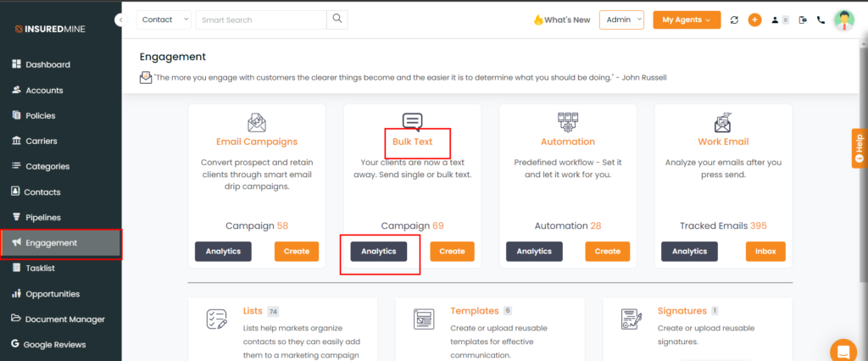This screenshot has height=361, width=868.
Task: Open the Email Campaigns title link
Action: (x=257, y=142)
